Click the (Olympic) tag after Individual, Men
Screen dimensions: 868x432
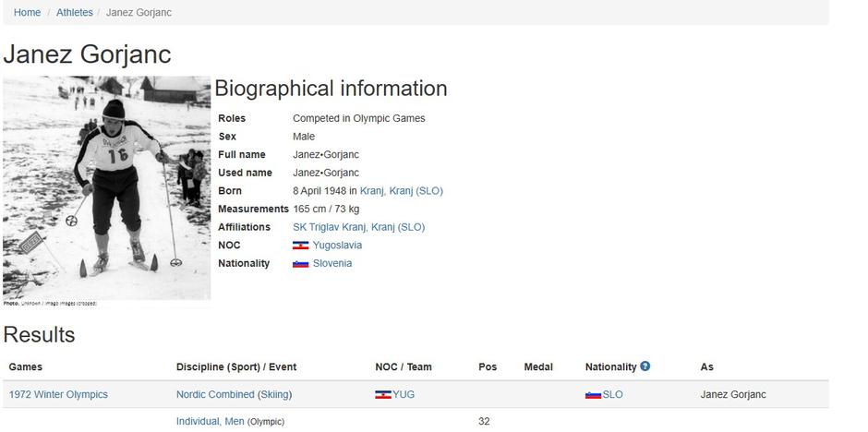click(266, 422)
